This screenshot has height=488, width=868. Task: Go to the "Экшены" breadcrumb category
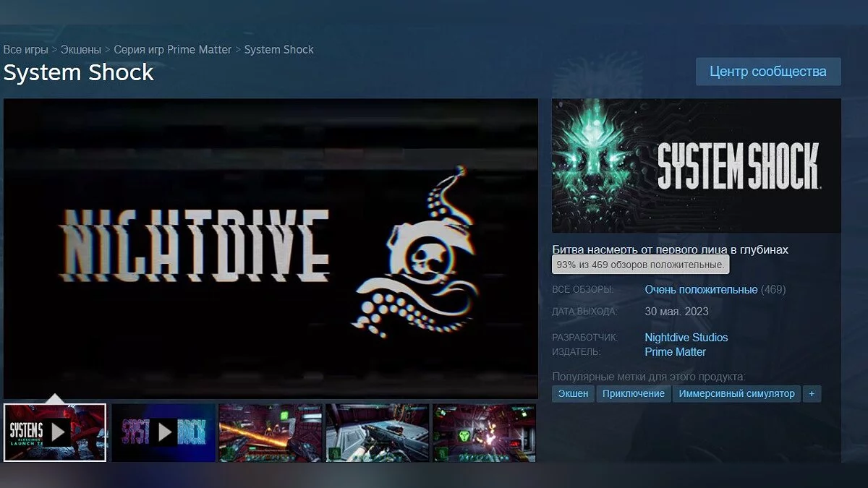80,50
